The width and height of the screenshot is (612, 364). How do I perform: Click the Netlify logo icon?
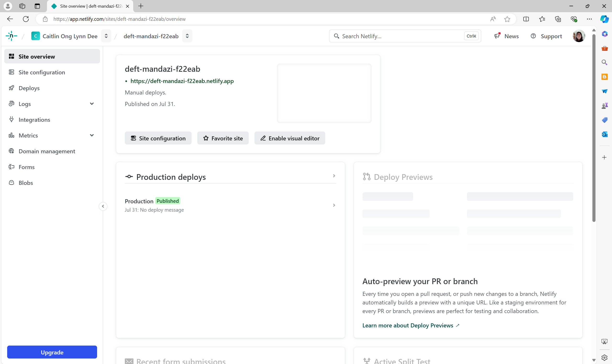point(11,36)
